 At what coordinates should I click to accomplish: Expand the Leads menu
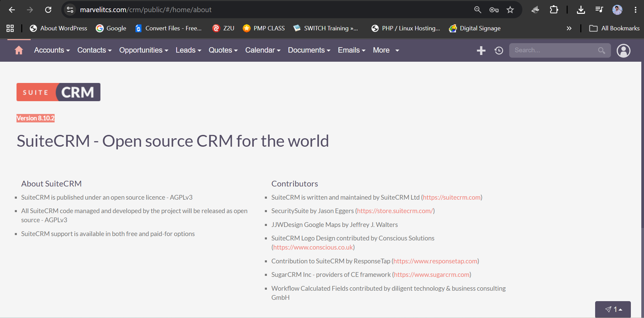click(x=188, y=50)
